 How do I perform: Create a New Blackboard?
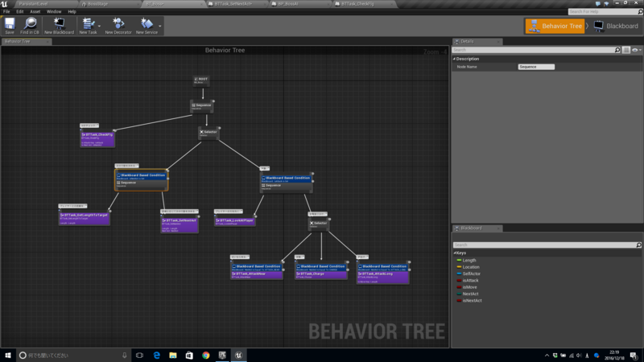[59, 26]
